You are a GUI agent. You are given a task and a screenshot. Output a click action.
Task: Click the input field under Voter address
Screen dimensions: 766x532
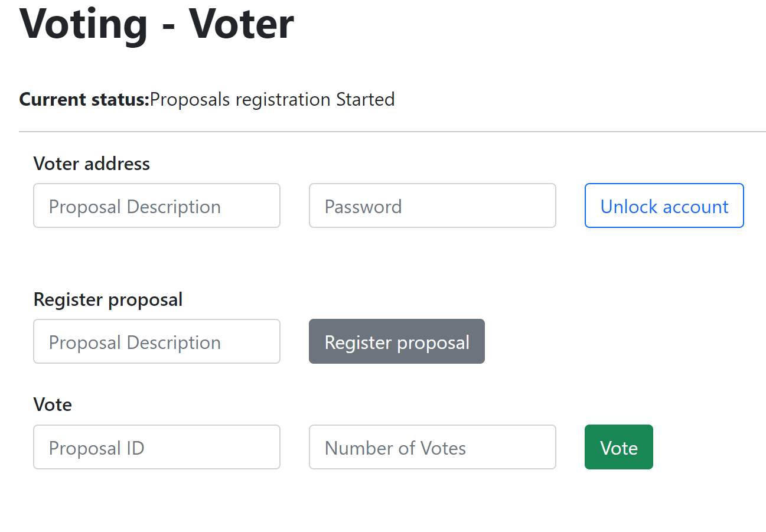click(157, 205)
